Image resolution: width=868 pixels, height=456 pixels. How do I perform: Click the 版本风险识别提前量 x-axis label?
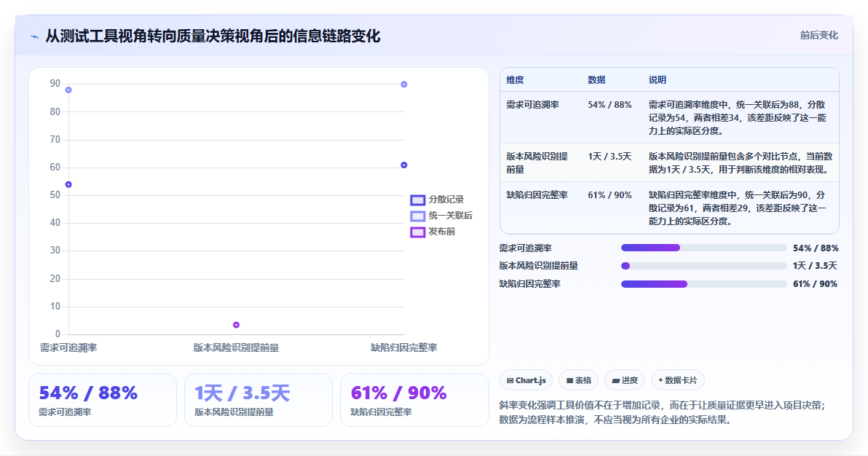[x=237, y=347]
